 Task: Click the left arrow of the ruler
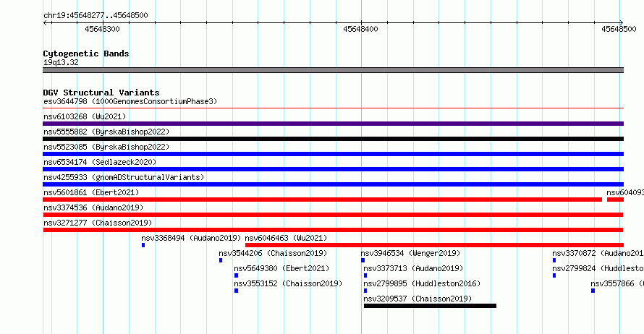tap(46, 23)
